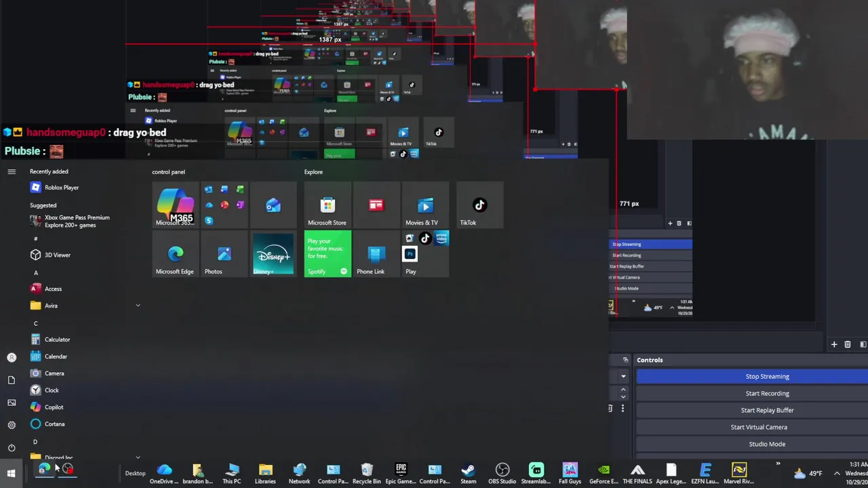
Task: Open Documents icon in Start sidebar
Action: click(x=12, y=380)
